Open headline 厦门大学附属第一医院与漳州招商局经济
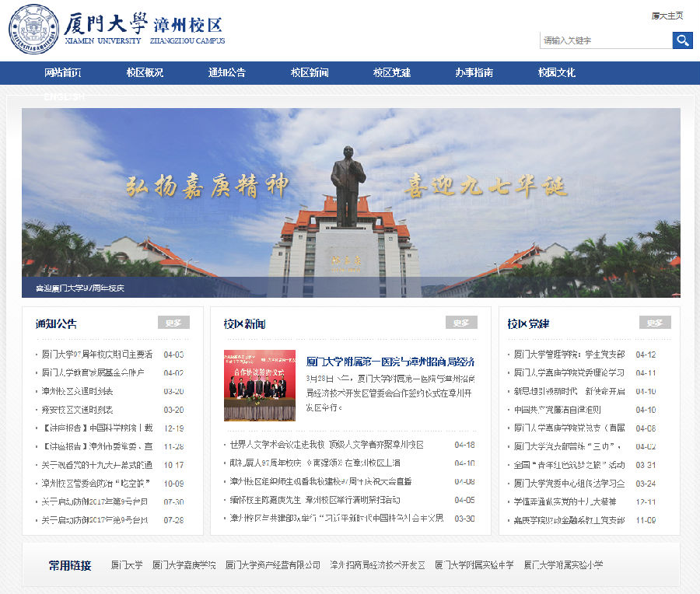The image size is (700, 594). [x=390, y=362]
